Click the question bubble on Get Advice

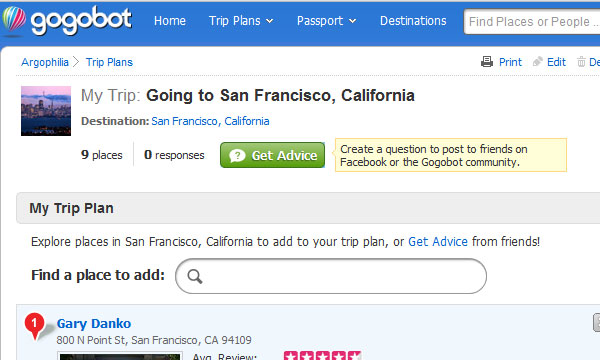click(237, 155)
